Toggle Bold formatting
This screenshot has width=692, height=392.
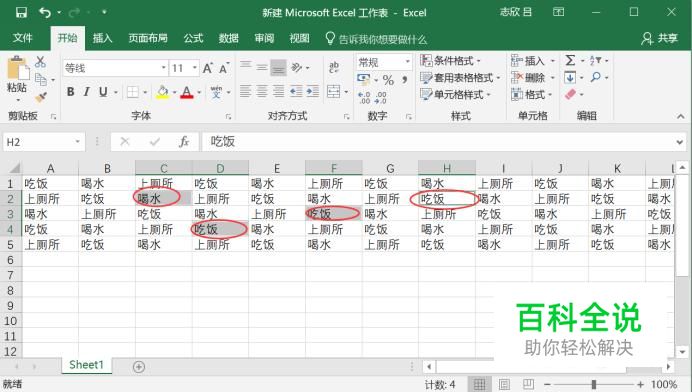(x=70, y=92)
